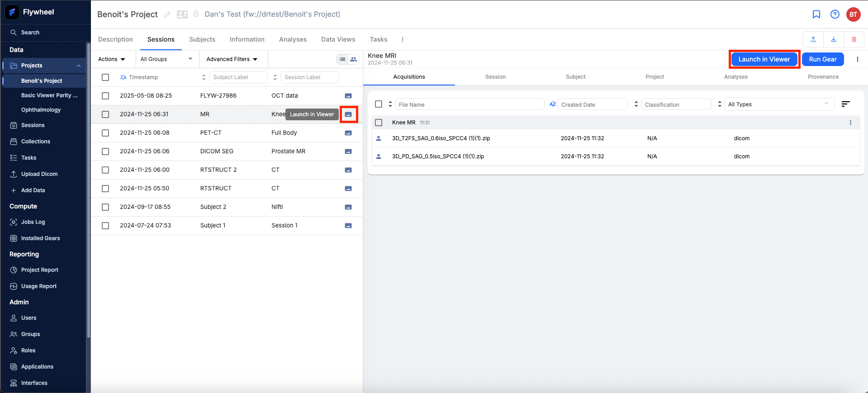Launch viewer icon for Prostate MR session
868x393 pixels.
click(x=348, y=152)
